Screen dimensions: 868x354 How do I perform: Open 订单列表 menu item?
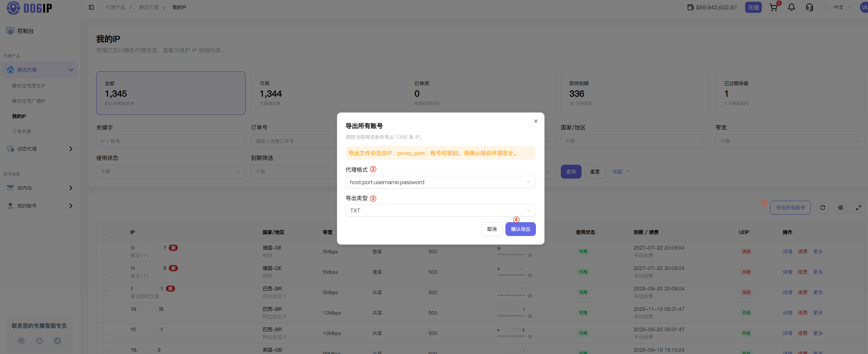pyautogui.click(x=22, y=131)
